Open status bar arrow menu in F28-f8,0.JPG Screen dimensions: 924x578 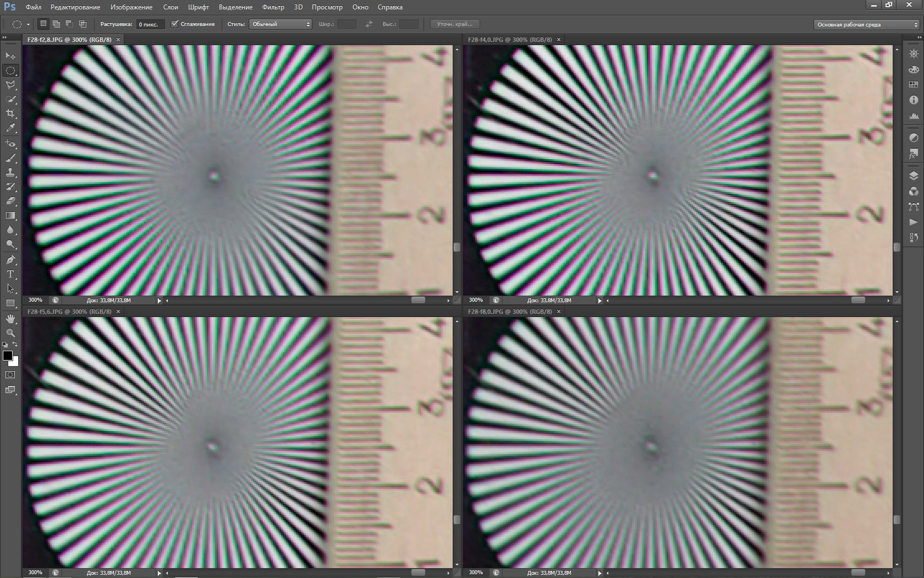(x=600, y=573)
